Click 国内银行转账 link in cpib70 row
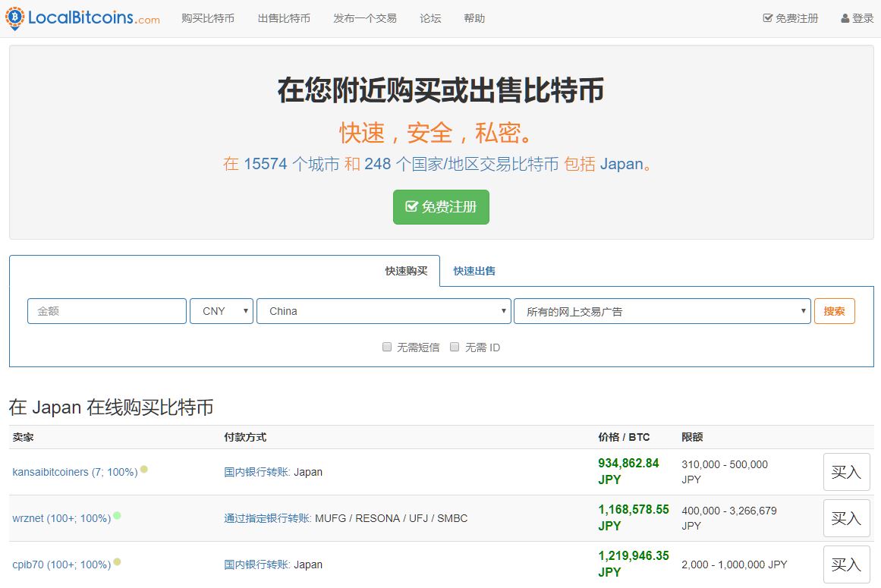The width and height of the screenshot is (881, 588). 256,564
